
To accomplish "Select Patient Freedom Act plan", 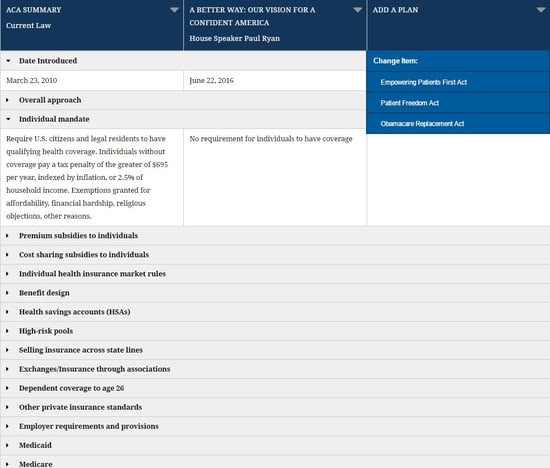I will pyautogui.click(x=458, y=103).
